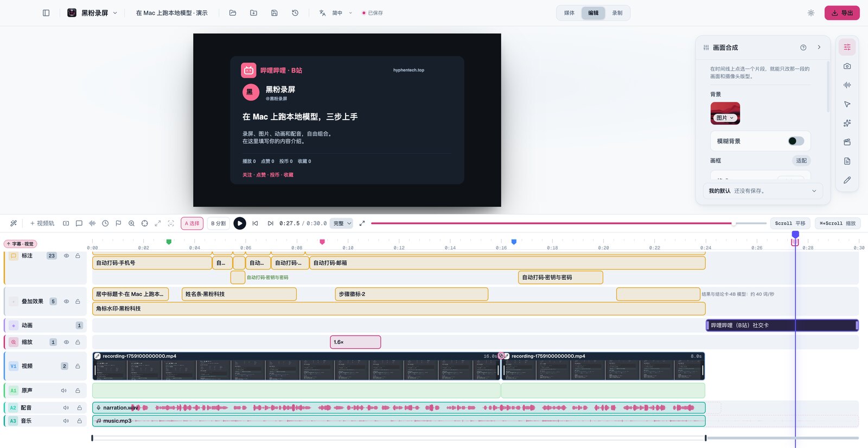The width and height of the screenshot is (868, 448).
Task: Click the B 分割 split button
Action: pyautogui.click(x=218, y=223)
